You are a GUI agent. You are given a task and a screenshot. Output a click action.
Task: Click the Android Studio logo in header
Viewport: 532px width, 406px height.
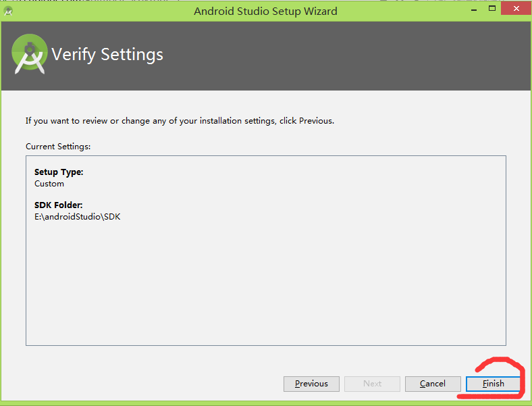(30, 53)
